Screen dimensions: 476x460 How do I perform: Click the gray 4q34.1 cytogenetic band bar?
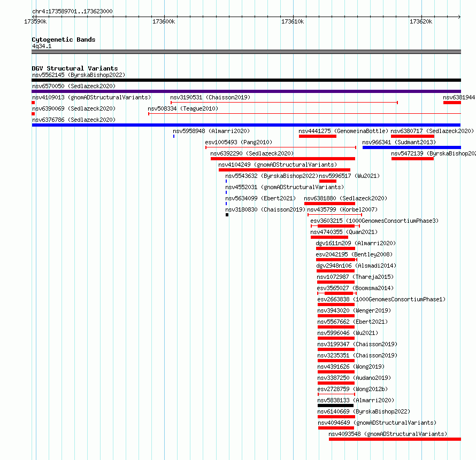246,52
